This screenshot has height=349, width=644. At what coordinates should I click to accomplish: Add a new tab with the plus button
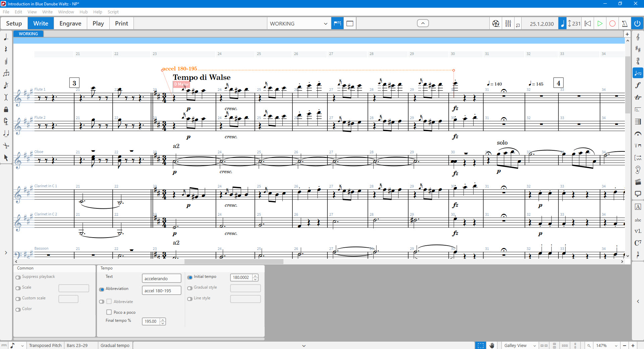627,34
